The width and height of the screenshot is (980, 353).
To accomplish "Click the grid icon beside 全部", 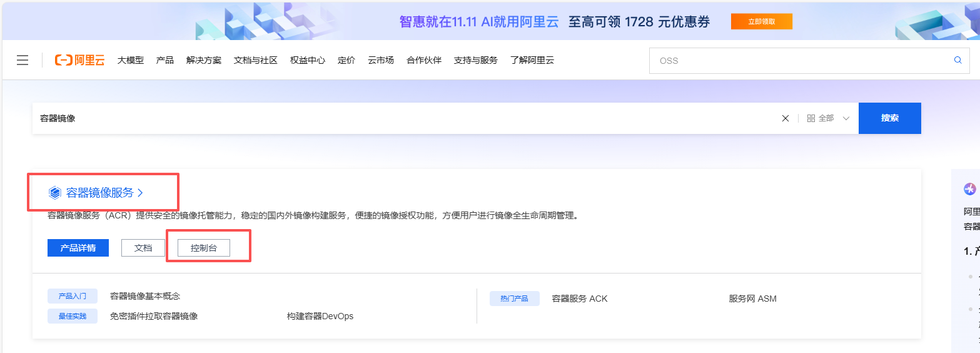I will click(x=811, y=118).
